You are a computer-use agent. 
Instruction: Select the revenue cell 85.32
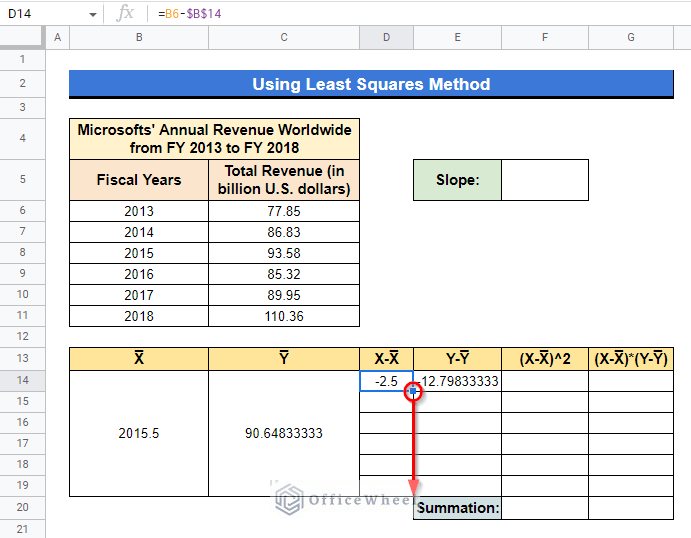pyautogui.click(x=284, y=274)
